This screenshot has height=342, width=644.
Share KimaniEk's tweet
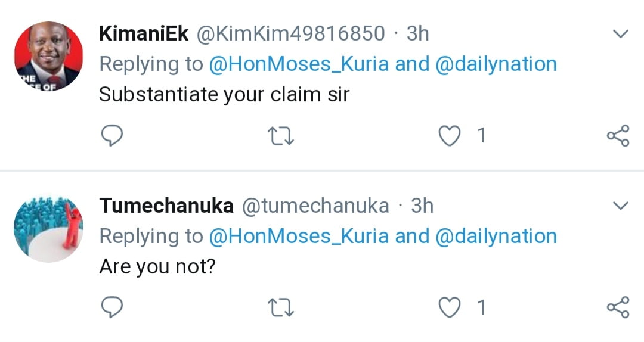618,136
